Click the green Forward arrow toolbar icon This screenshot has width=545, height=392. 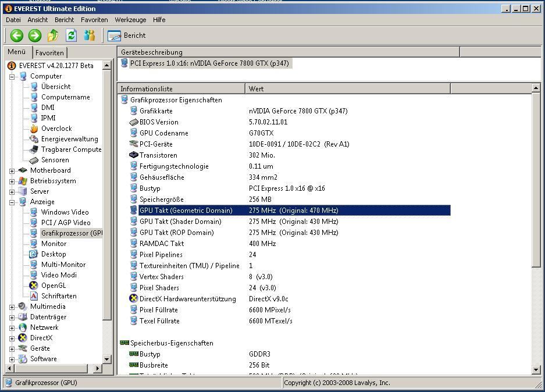35,35
